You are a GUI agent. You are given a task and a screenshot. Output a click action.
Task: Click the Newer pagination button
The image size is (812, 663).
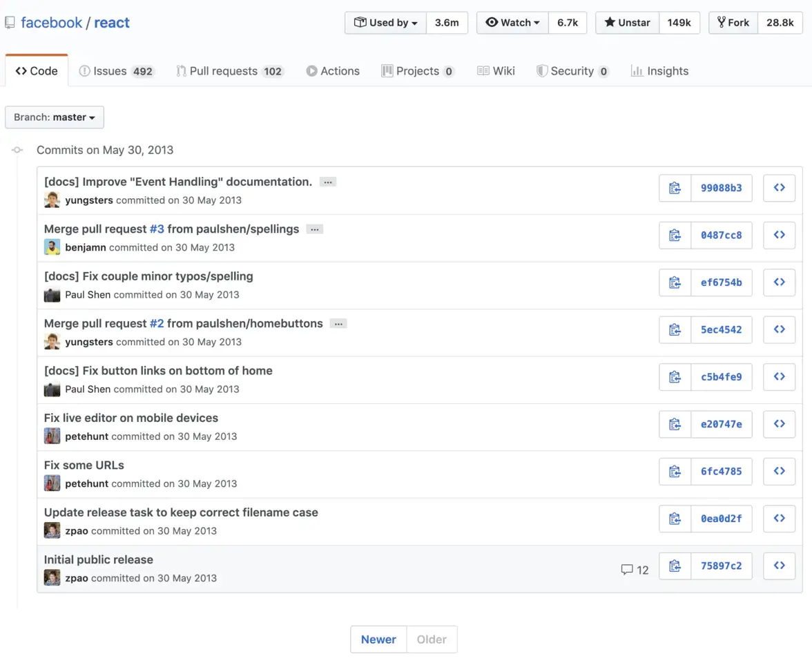coord(378,639)
